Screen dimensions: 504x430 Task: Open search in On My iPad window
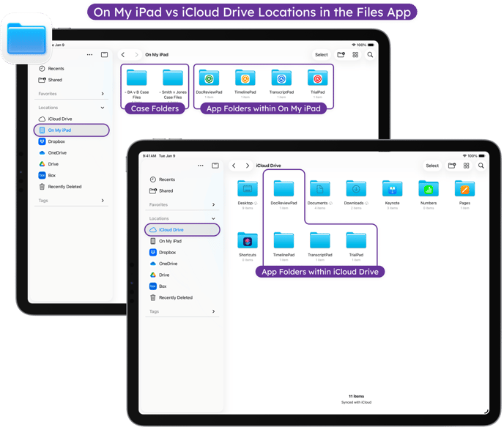370,55
